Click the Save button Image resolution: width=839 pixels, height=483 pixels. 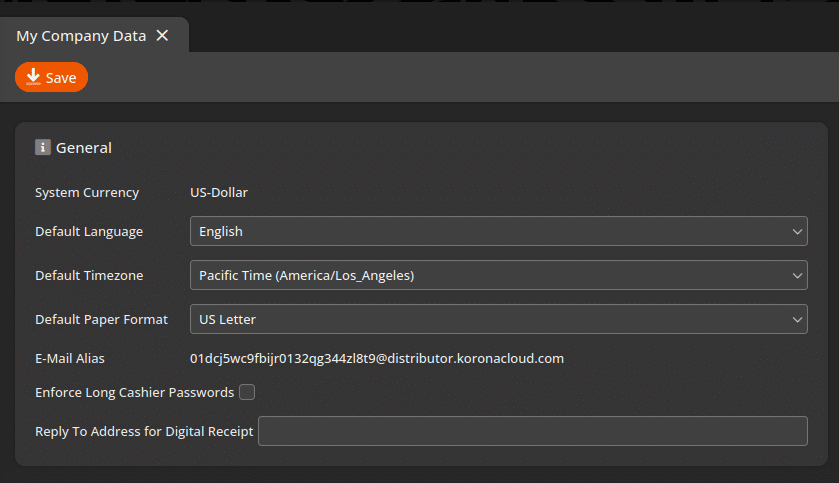(52, 77)
